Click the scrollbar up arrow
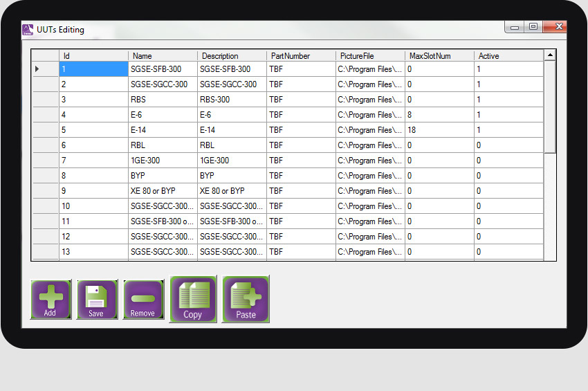Image resolution: width=588 pixels, height=391 pixels. (x=550, y=55)
